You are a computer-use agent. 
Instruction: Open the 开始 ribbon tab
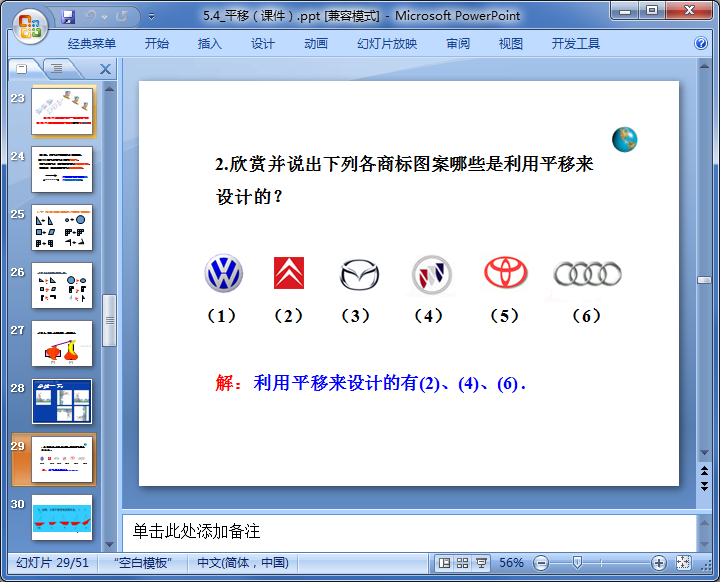157,44
